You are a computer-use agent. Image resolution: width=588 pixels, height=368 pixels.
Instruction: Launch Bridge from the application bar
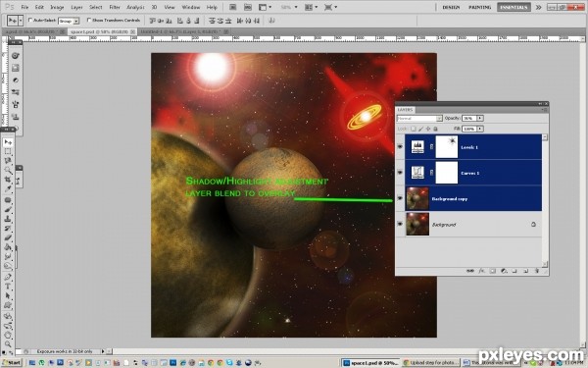click(232, 7)
